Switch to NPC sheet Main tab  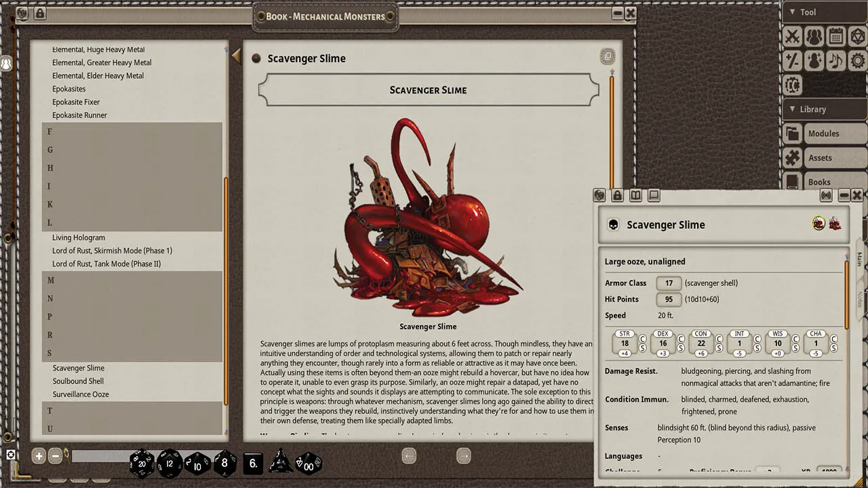click(859, 260)
